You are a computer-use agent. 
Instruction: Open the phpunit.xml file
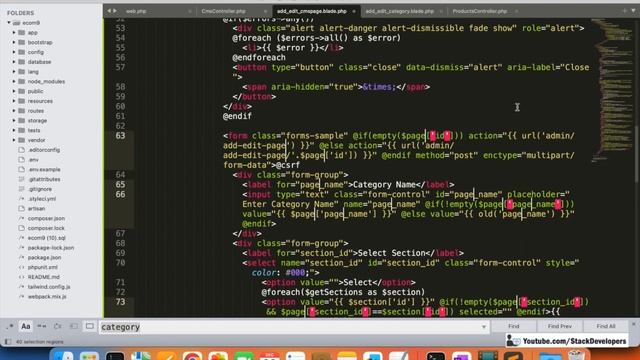pyautogui.click(x=42, y=267)
